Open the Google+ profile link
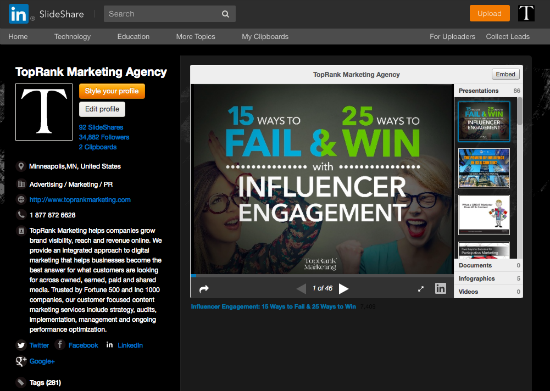The width and height of the screenshot is (550, 391). [42, 361]
